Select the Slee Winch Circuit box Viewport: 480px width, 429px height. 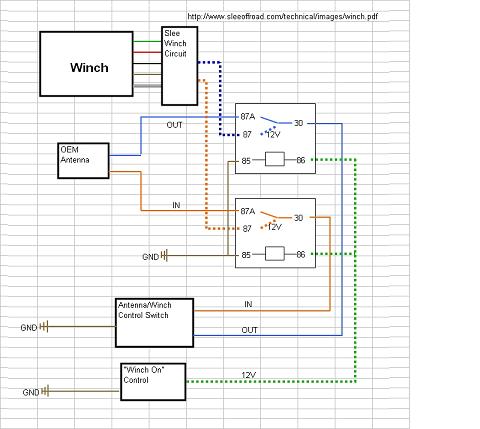[x=180, y=66]
